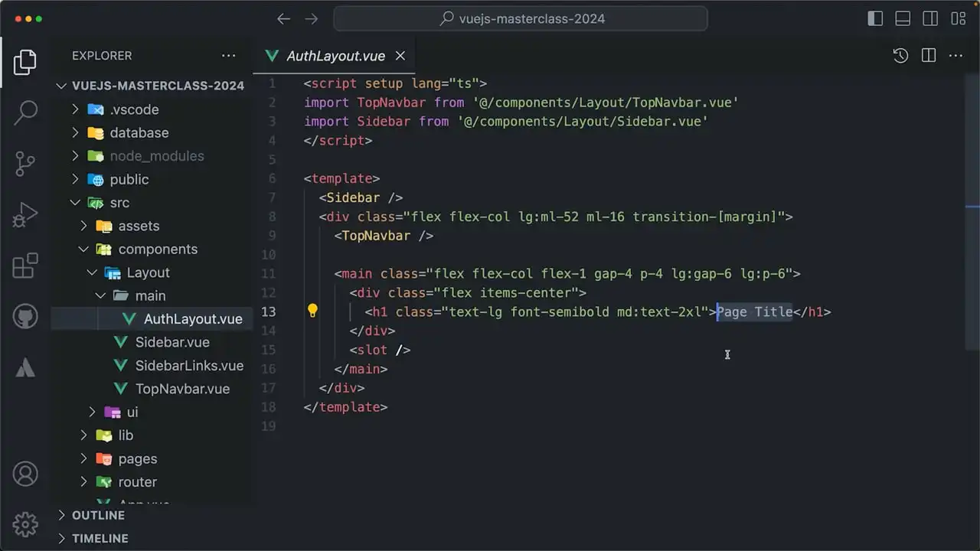This screenshot has width=980, height=551.
Task: Open Explorer Views and More Actions ellipsis
Action: click(x=228, y=55)
